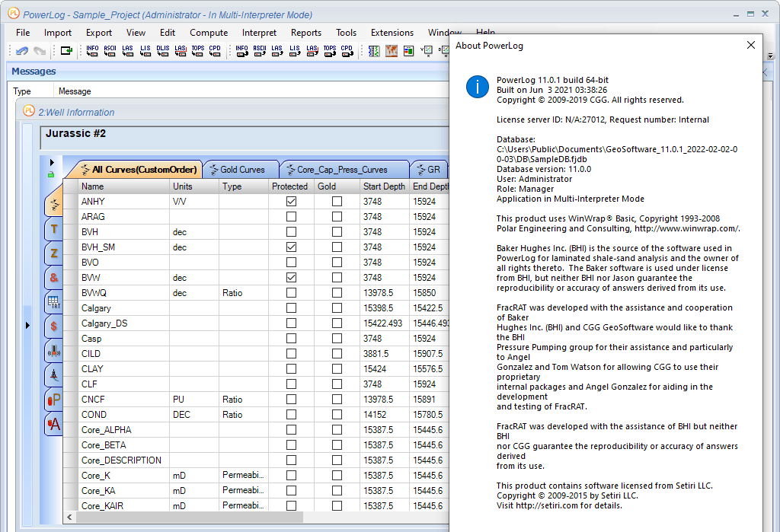780x532 pixels.
Task: Check Protected for the Core_K curve
Action: 292,476
